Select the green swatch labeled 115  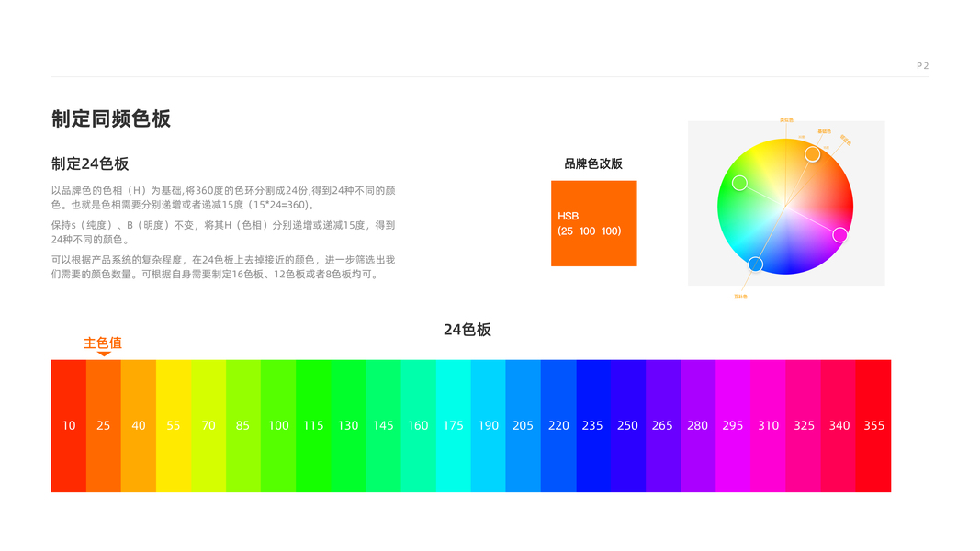click(x=314, y=425)
